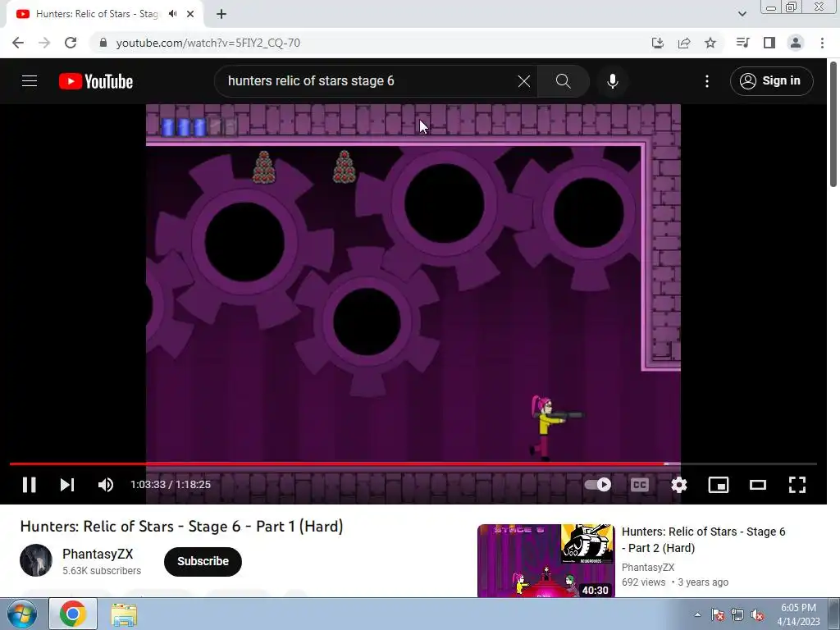Open video settings gear
Image resolution: width=840 pixels, height=630 pixels.
[x=678, y=485]
